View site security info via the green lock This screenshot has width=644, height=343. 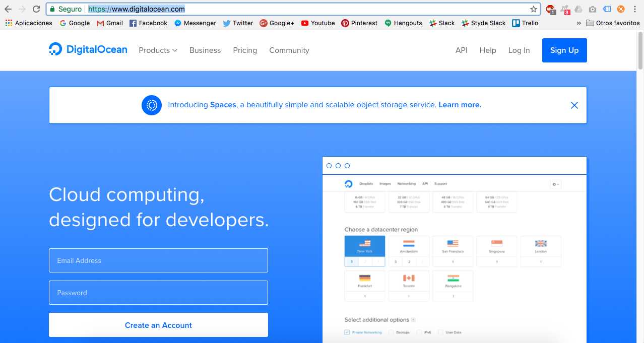52,9
